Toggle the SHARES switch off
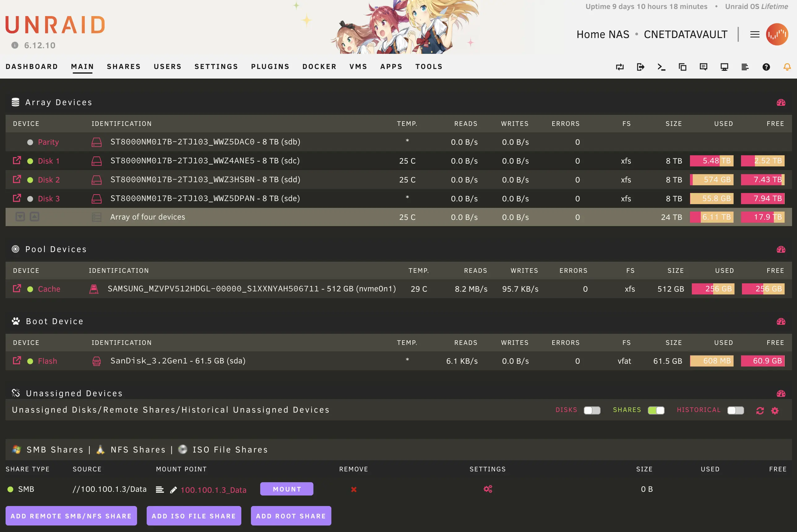Viewport: 797px width, 532px height. click(x=656, y=410)
